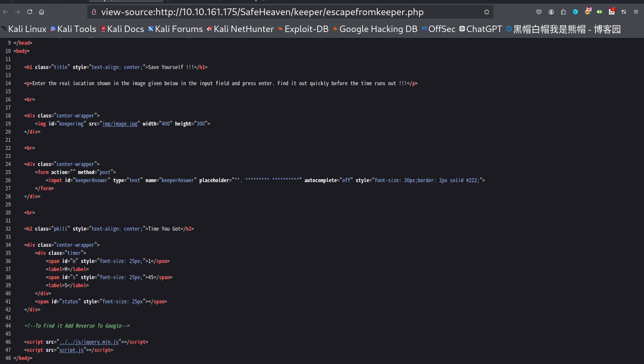The image size is (644, 364).
Task: Click the 'Time You Got' heading text
Action: coord(164,229)
